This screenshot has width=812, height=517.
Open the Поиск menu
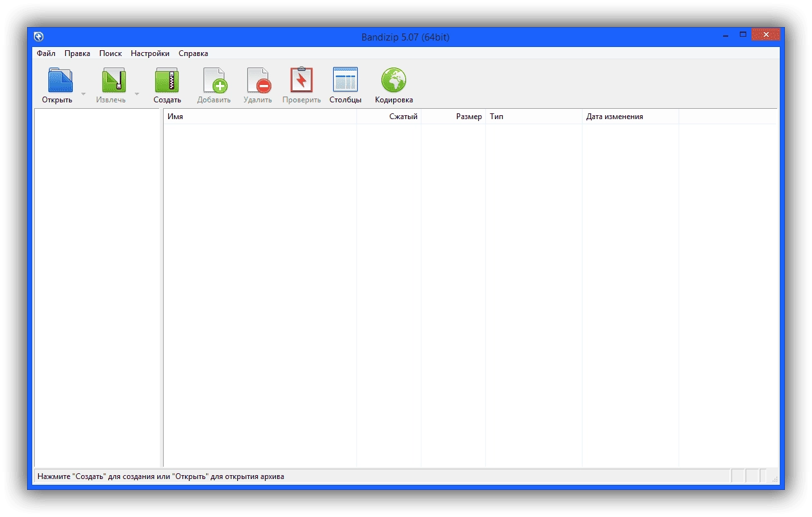[110, 53]
